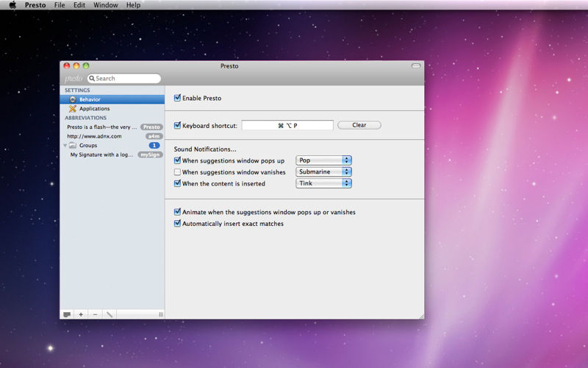
Task: Open the Apple menu
Action: pos(12,5)
